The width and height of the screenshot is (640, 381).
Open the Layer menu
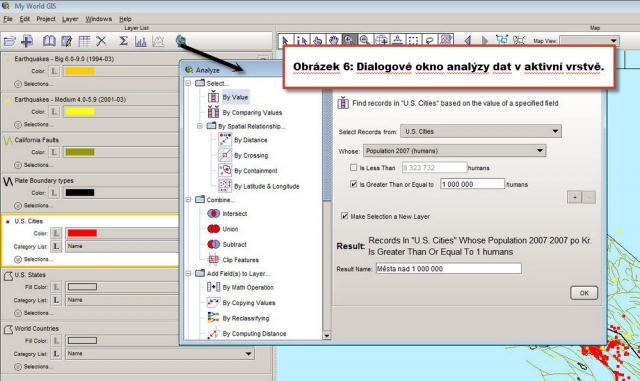70,19
